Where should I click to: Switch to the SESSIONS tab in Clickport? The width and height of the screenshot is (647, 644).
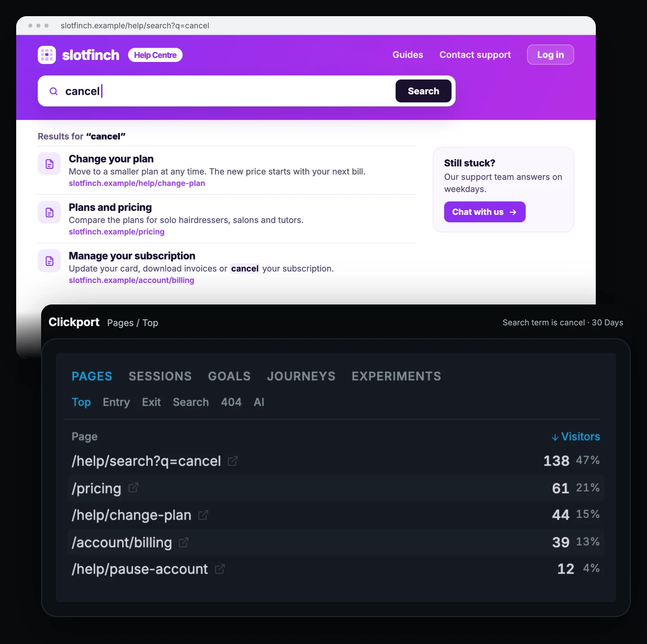(160, 376)
